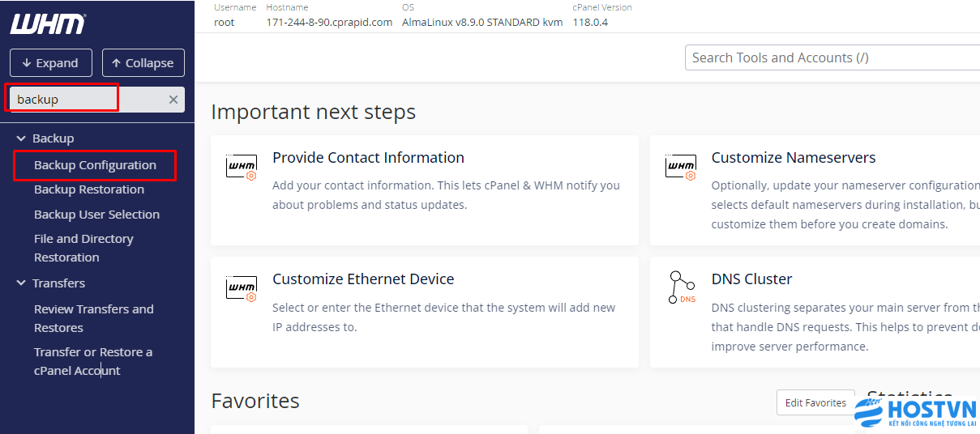Click the DNS Cluster icon

tap(681, 288)
